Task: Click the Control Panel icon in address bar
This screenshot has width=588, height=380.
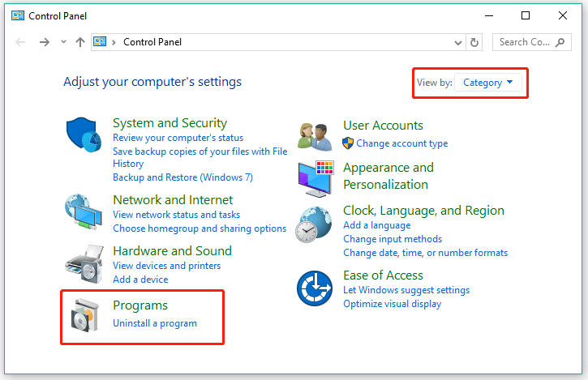Action: click(100, 41)
